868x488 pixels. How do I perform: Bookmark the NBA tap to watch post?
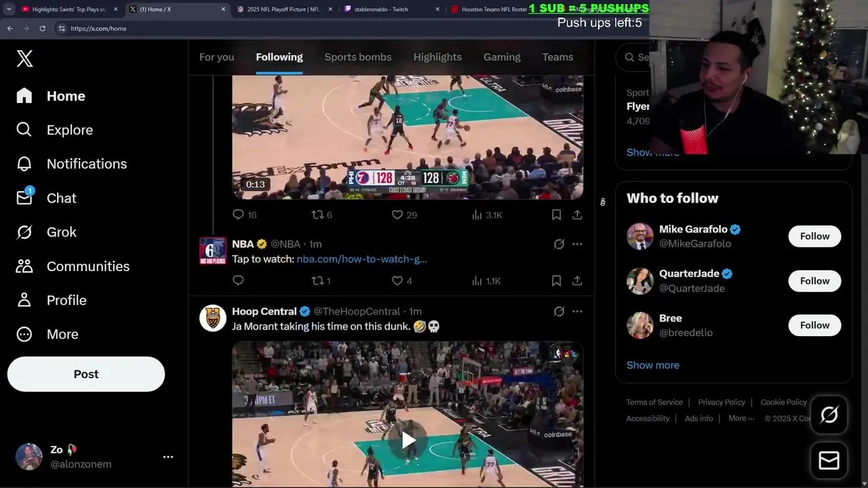pyautogui.click(x=556, y=281)
